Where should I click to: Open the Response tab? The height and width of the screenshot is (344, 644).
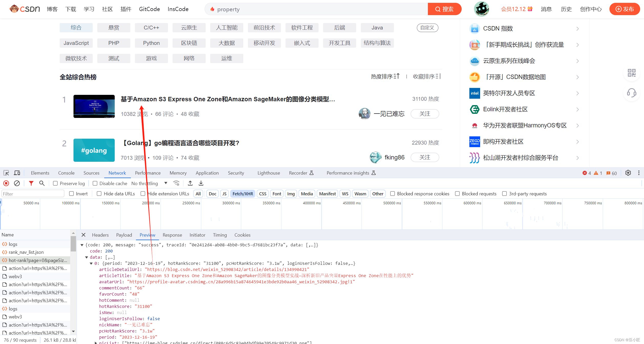click(172, 235)
